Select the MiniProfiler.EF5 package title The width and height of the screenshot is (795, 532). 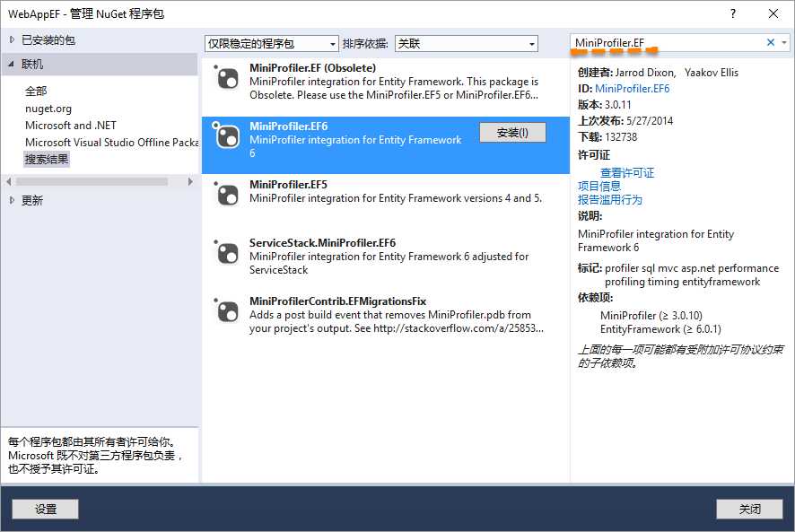(289, 185)
